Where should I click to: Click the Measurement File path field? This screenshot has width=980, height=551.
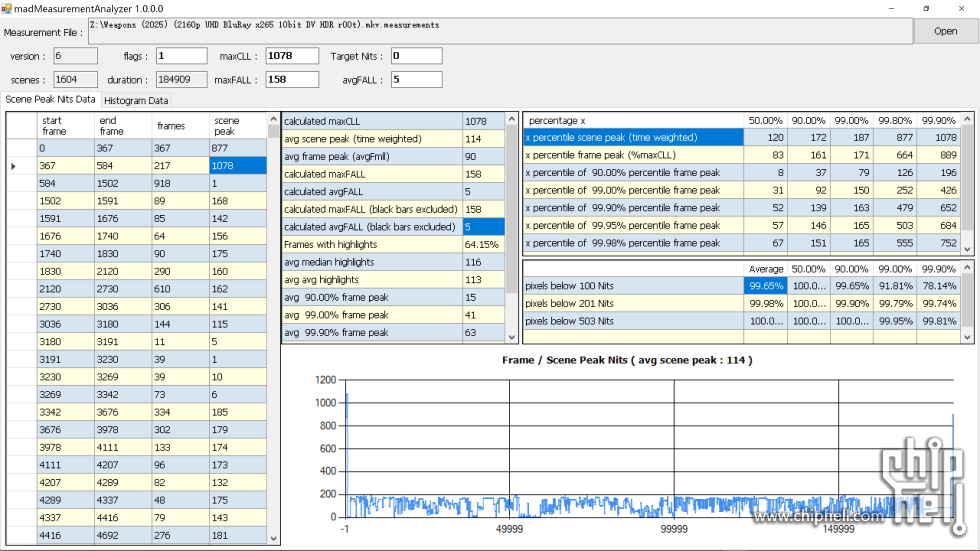point(499,30)
